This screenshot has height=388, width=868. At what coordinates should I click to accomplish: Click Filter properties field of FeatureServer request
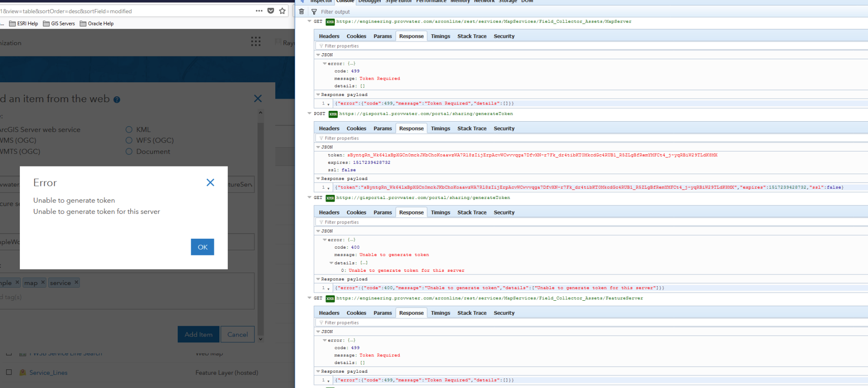pos(591,323)
